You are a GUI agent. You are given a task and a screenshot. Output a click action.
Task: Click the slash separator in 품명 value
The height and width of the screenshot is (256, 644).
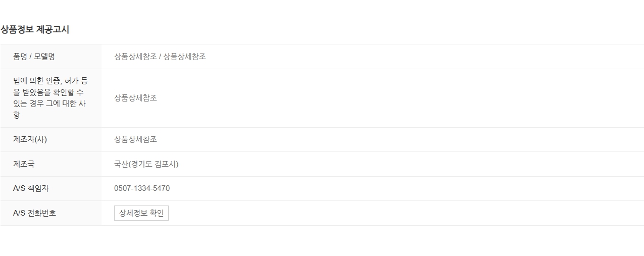point(160,57)
